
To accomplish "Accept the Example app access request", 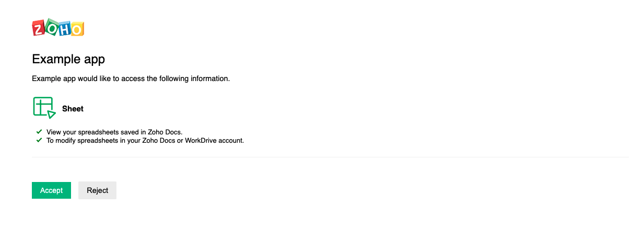I will point(51,190).
